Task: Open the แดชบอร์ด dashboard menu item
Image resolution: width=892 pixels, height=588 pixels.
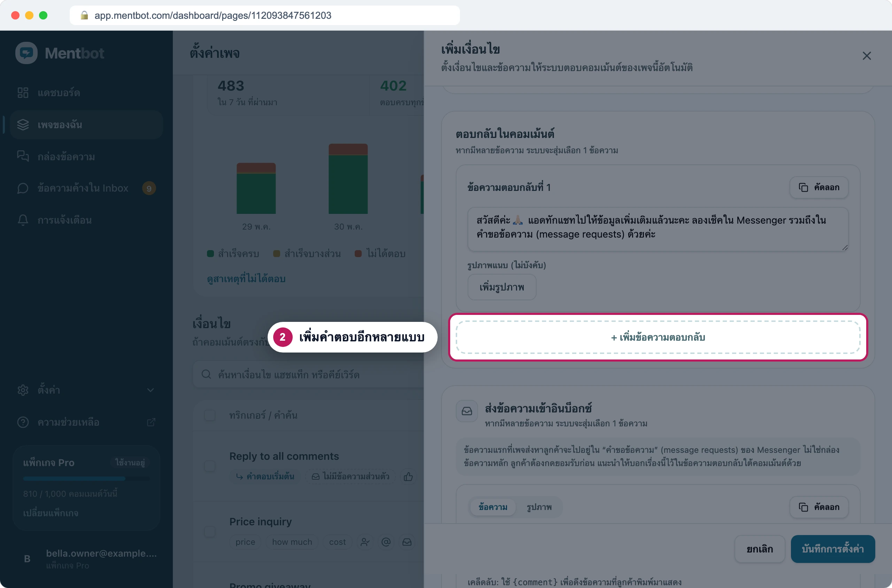Action: (86, 93)
